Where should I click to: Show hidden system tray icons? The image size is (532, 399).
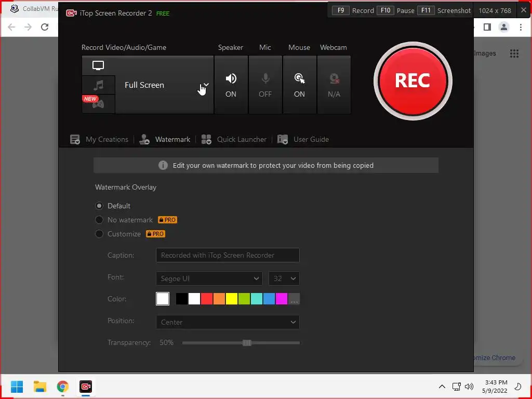[442, 387]
